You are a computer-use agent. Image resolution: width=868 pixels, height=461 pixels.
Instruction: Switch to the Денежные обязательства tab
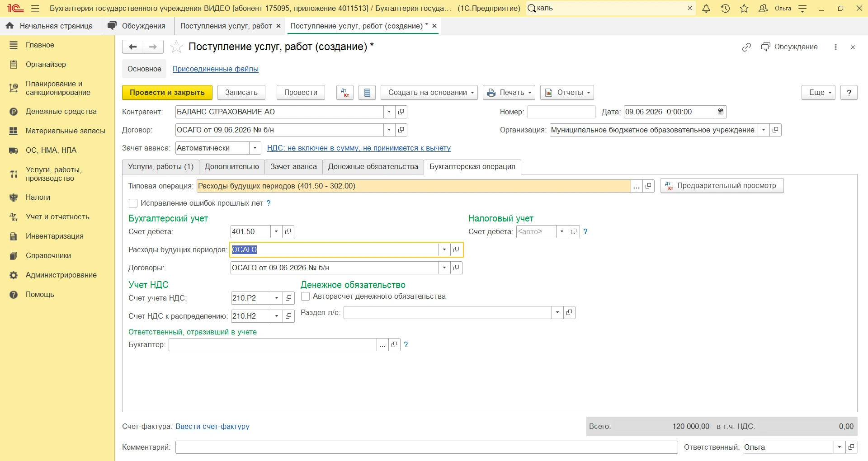pyautogui.click(x=373, y=167)
